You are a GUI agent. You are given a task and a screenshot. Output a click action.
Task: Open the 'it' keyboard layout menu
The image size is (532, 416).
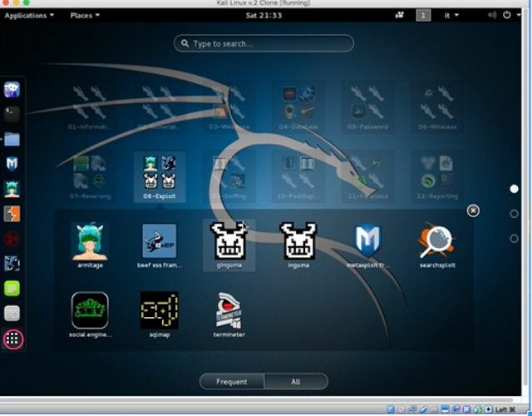point(451,15)
